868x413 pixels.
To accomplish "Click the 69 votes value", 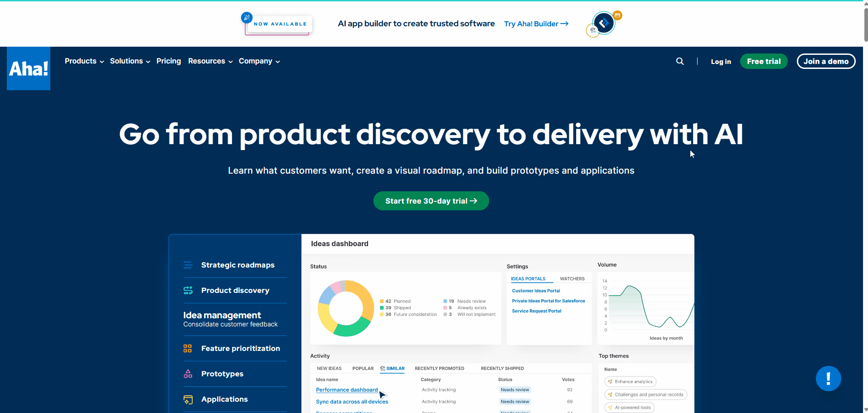I will (570, 402).
